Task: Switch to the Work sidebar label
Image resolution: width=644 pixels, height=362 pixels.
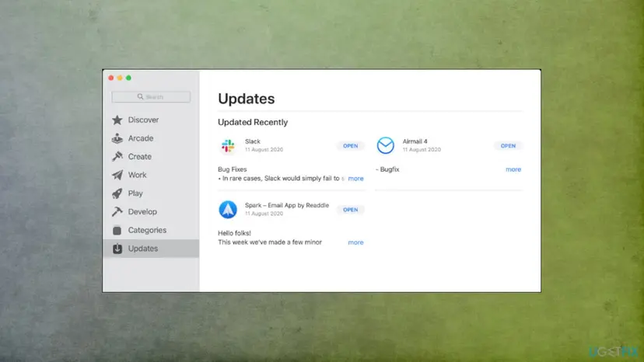Action: [137, 175]
